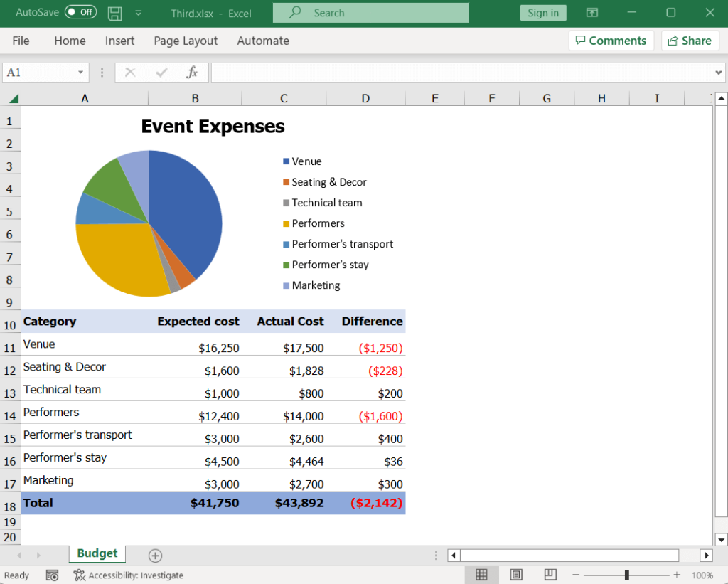
Task: Select Page Break Preview icon in status bar
Action: pos(549,575)
